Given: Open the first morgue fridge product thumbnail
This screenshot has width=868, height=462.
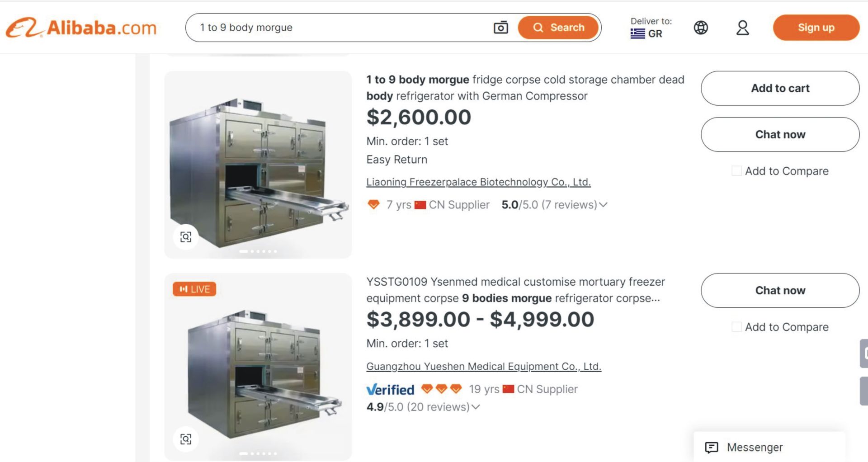Looking at the screenshot, I should click(258, 165).
